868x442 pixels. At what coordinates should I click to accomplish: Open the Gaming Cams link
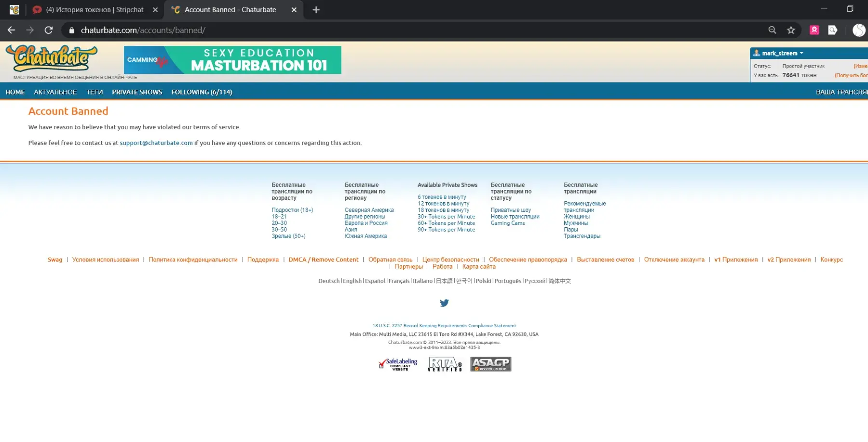[508, 223]
